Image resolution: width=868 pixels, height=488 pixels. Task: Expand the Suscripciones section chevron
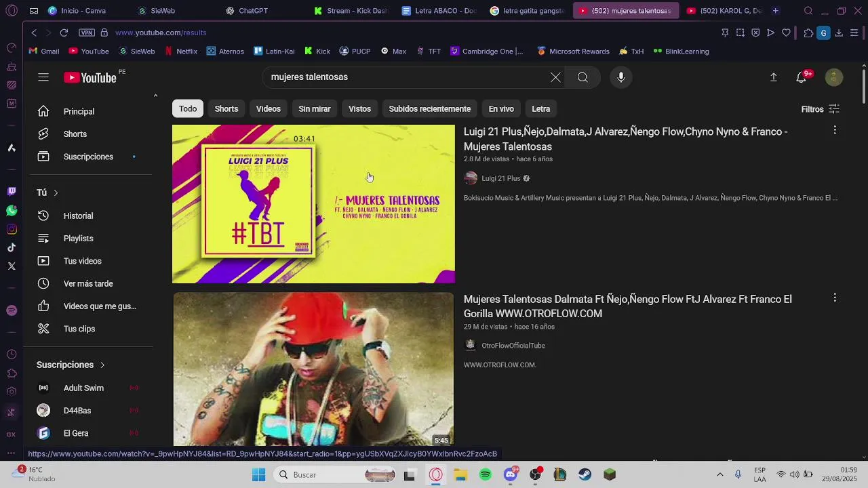point(102,365)
